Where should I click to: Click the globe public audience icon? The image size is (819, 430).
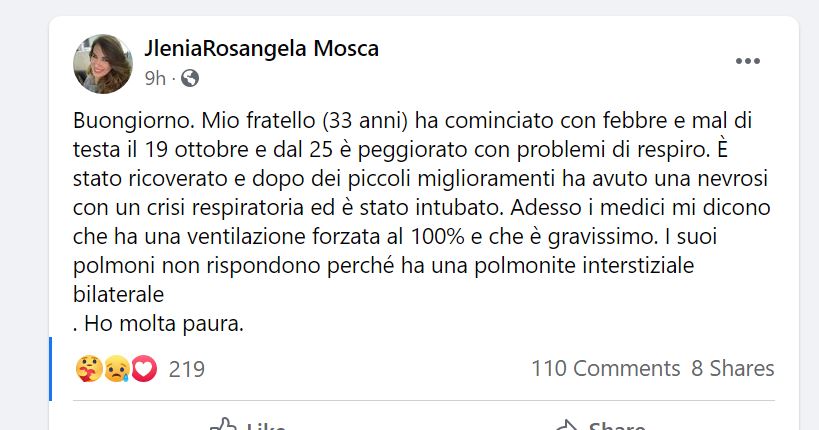click(x=190, y=78)
